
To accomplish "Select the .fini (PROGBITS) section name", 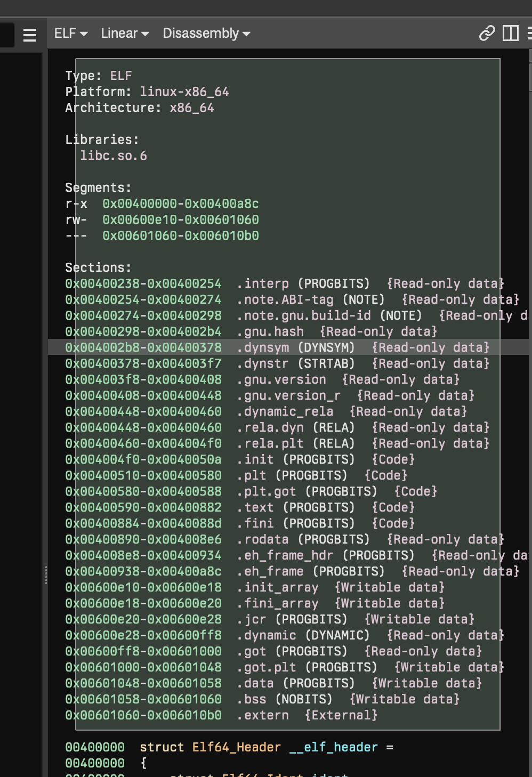I will [x=296, y=523].
